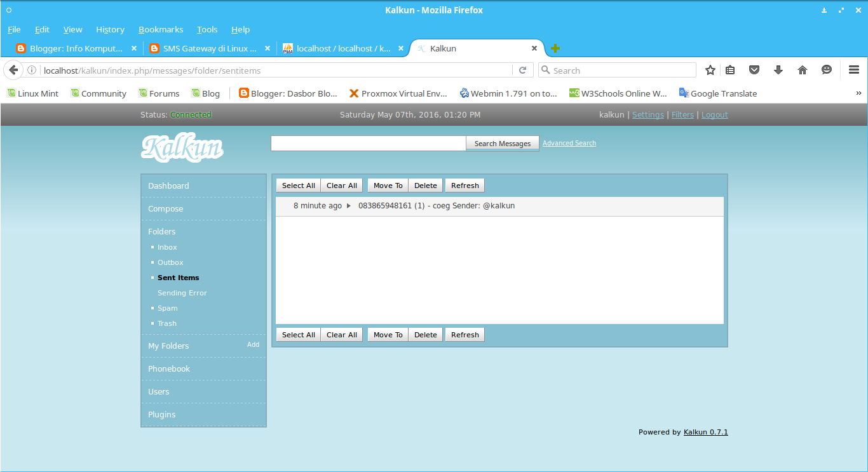Open the History menu
The width and height of the screenshot is (868, 472).
point(110,29)
